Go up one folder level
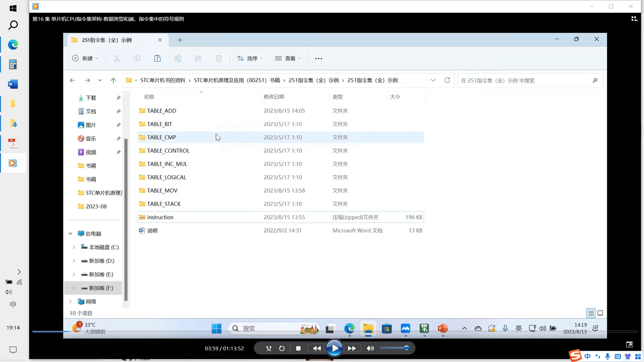644x362 pixels. coord(113,80)
